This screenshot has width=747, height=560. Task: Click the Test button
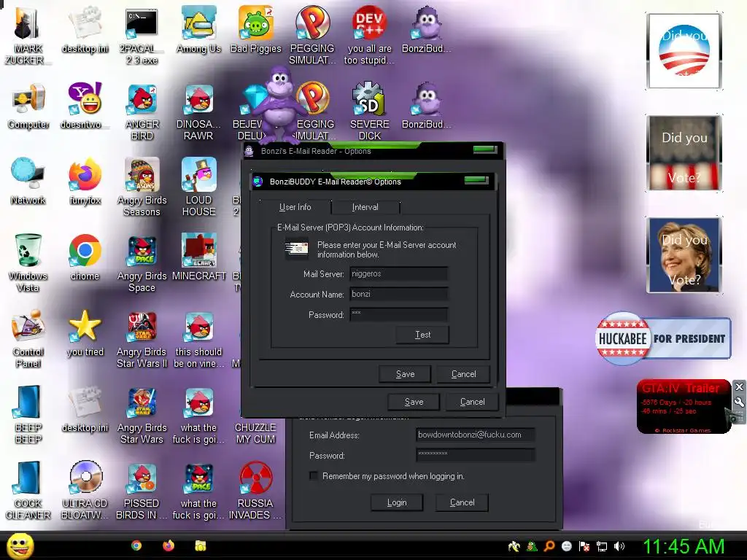click(x=422, y=335)
